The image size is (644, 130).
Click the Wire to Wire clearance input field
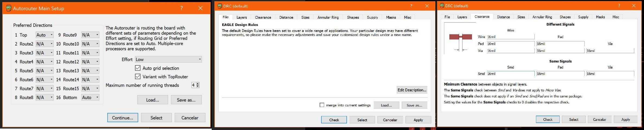point(510,37)
